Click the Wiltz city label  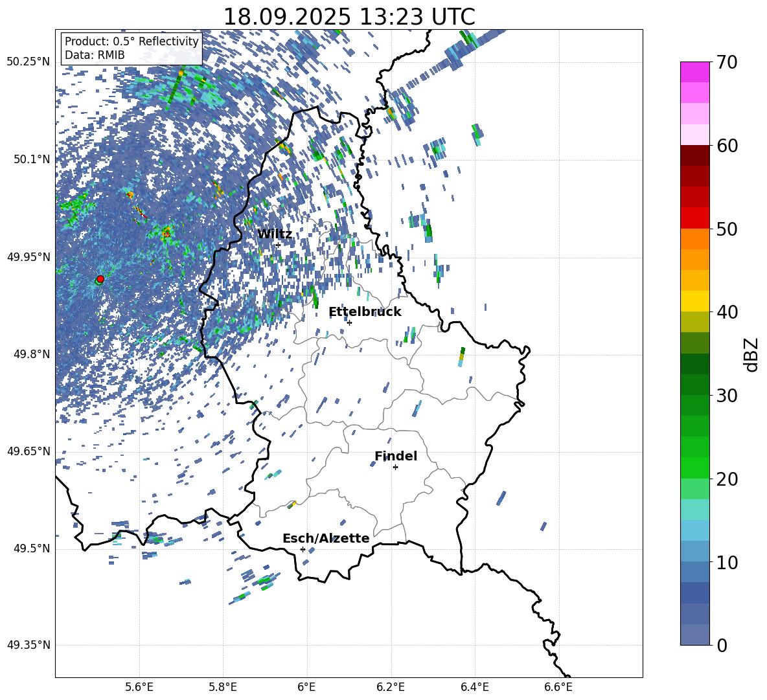click(275, 234)
